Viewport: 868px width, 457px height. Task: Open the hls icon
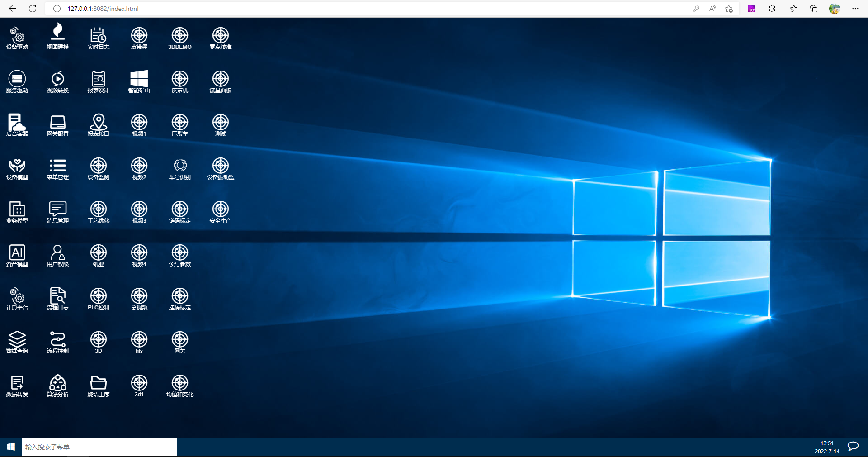[139, 342]
